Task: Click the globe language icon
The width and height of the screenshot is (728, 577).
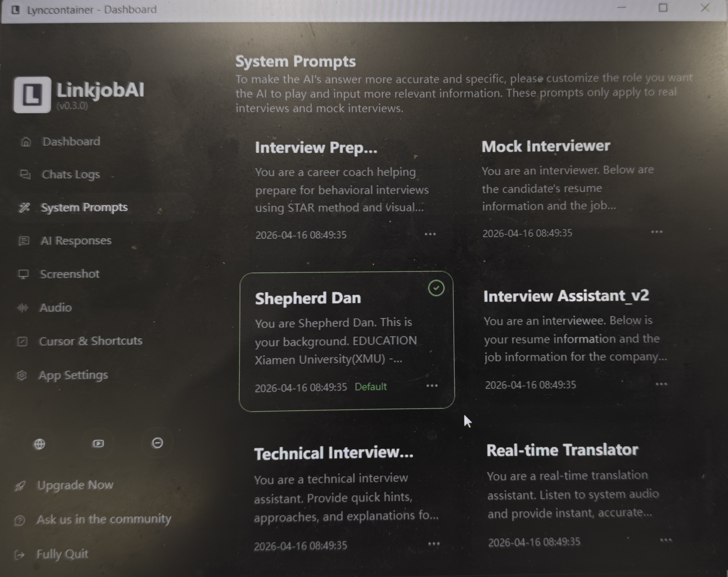Action: tap(40, 444)
